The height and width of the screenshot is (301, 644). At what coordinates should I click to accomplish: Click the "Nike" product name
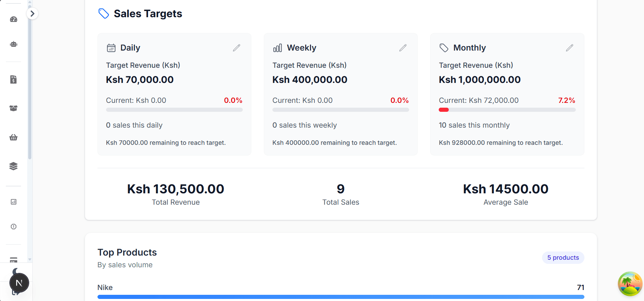tap(105, 288)
